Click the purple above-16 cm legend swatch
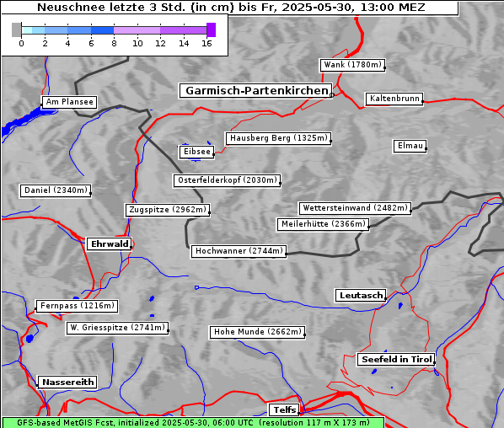This screenshot has width=504, height=428. click(212, 29)
